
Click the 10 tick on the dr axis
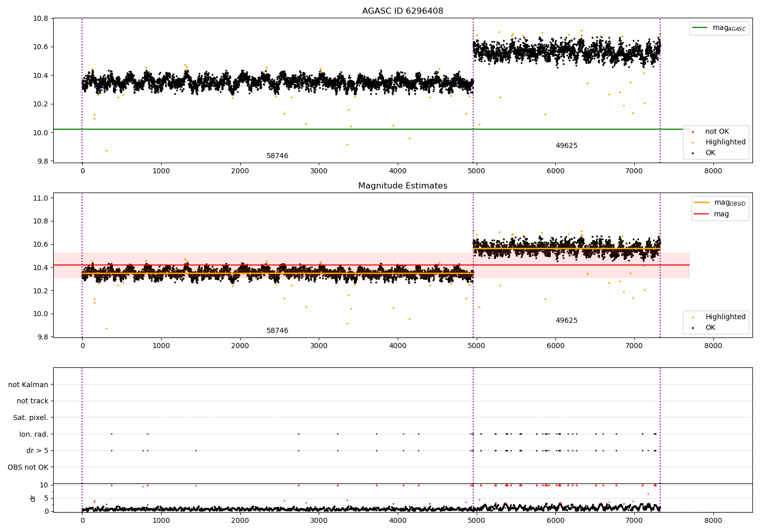(44, 485)
